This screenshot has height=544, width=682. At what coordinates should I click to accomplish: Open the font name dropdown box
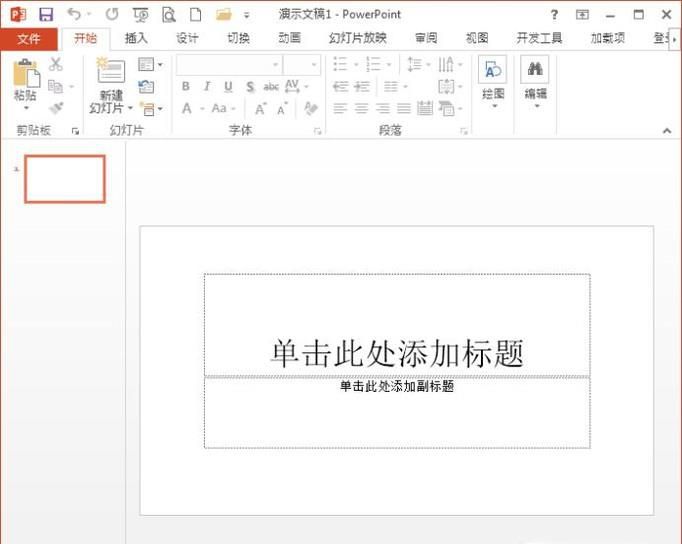(x=227, y=64)
